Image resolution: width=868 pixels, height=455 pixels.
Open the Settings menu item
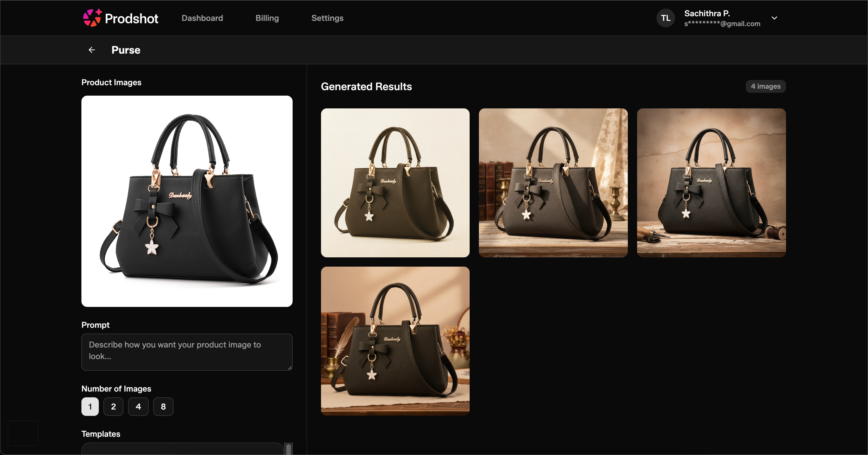click(327, 18)
